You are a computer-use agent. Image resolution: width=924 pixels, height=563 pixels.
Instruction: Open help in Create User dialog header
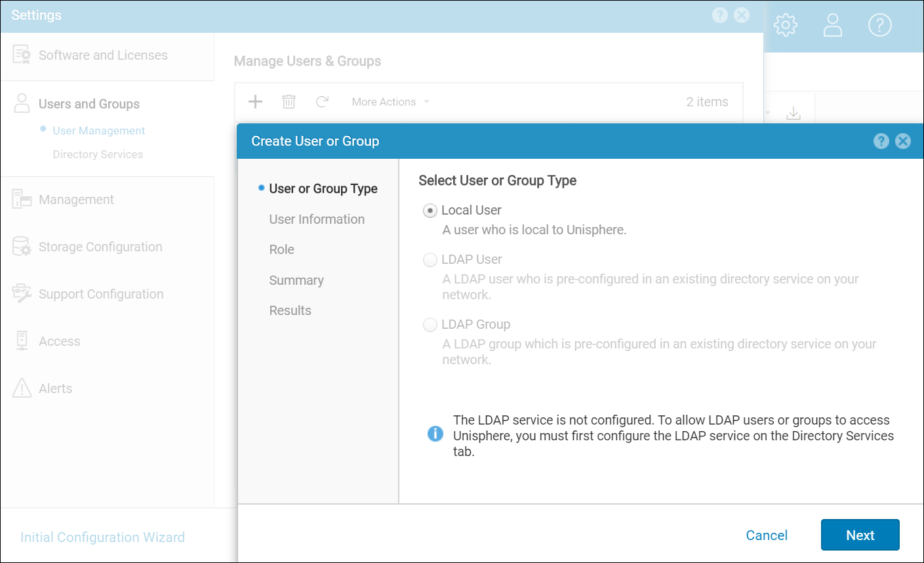(x=881, y=141)
